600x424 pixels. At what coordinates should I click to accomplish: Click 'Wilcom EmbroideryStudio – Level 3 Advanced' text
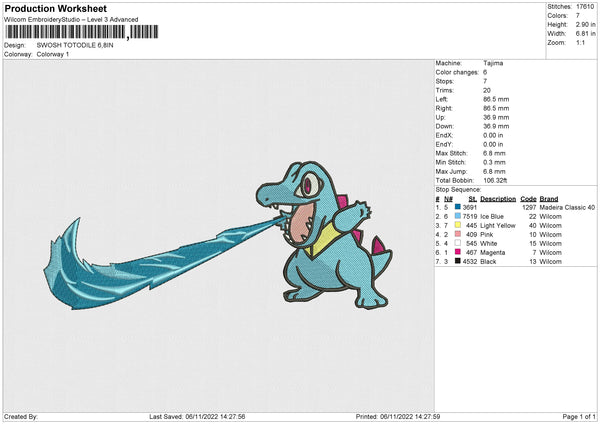[x=71, y=20]
